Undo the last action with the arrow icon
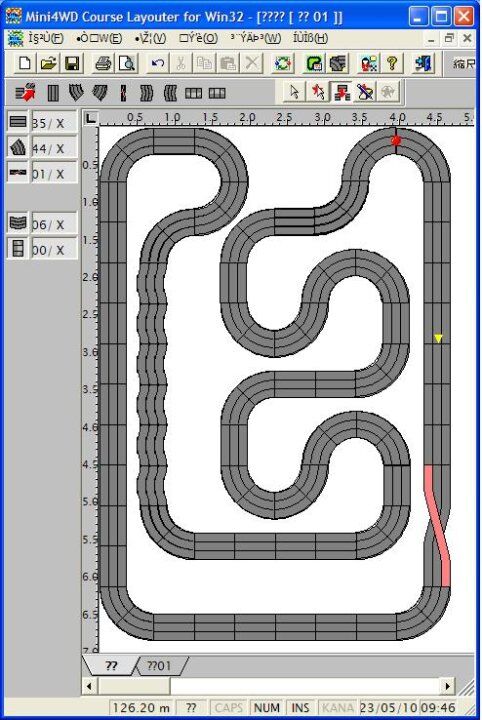482x720 pixels. tap(157, 63)
